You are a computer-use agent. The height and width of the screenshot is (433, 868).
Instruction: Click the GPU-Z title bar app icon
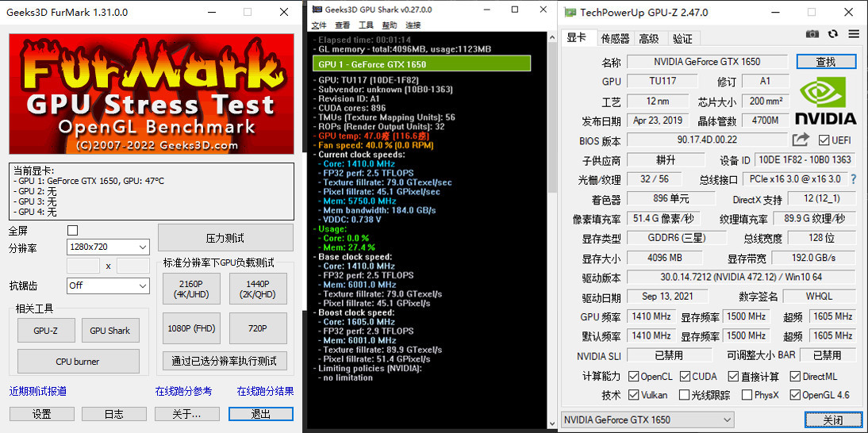click(570, 12)
